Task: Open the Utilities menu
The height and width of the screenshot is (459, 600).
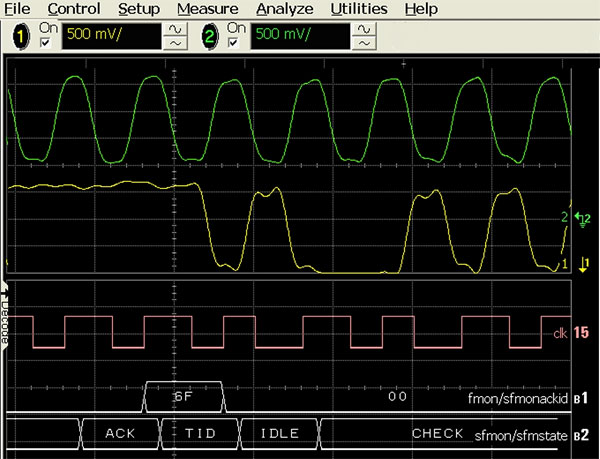Action: [359, 8]
